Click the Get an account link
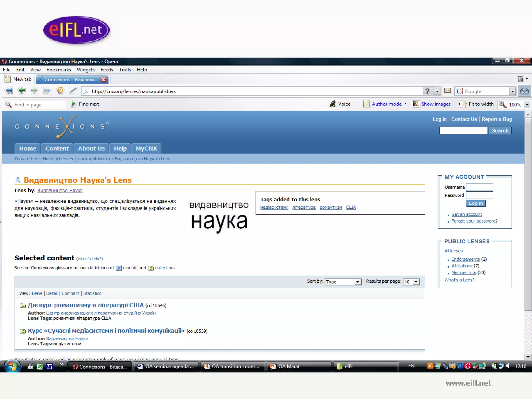This screenshot has height=399, width=532. 467,214
